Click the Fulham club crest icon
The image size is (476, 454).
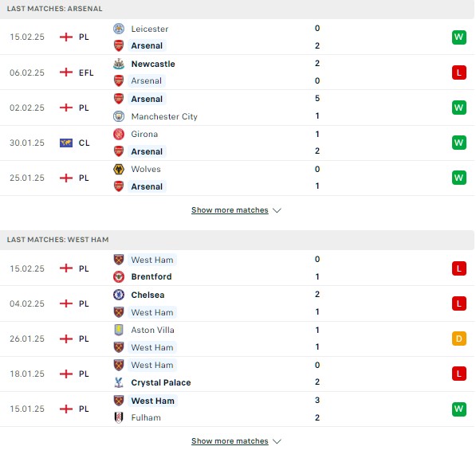(119, 417)
